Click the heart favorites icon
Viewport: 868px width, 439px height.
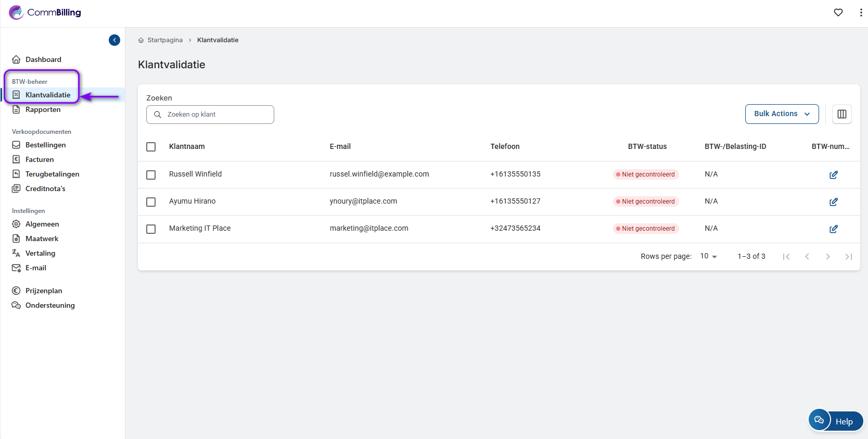click(x=838, y=12)
